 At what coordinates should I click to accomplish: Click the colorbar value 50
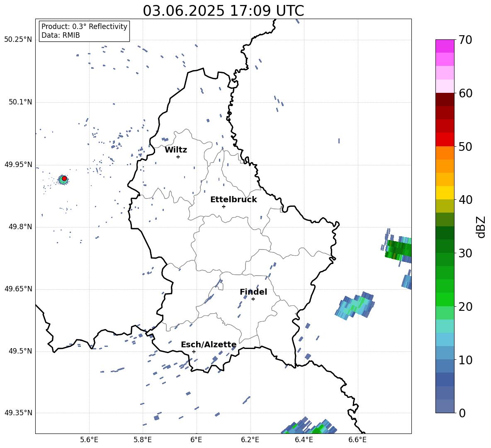465,146
